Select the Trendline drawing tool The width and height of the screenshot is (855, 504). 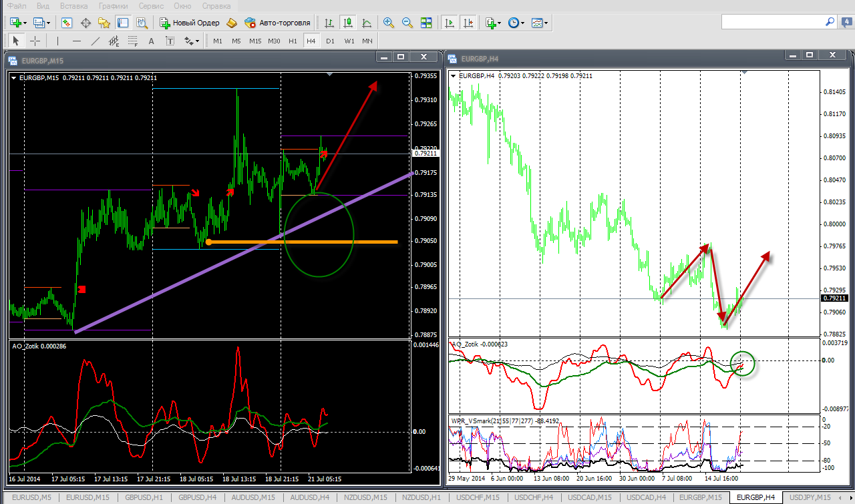pyautogui.click(x=96, y=41)
